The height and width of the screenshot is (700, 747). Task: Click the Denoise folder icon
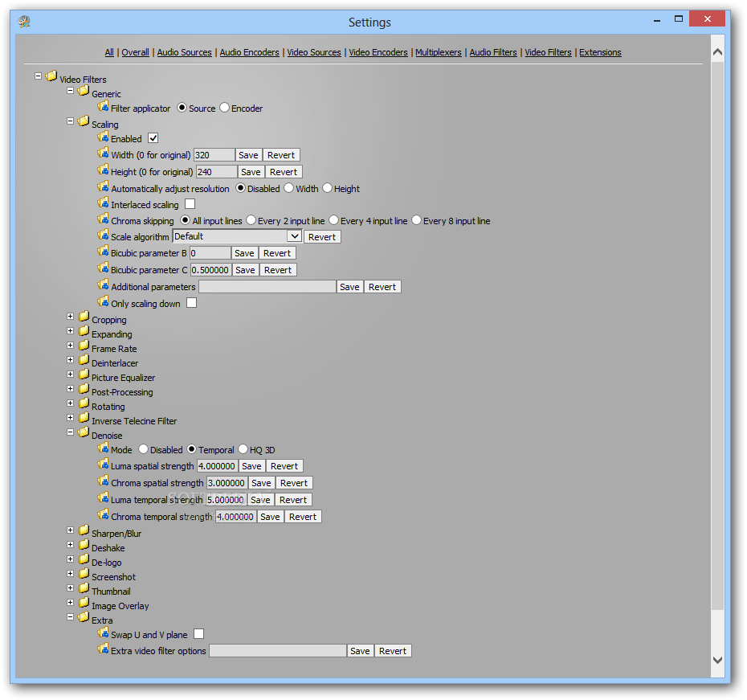click(84, 432)
